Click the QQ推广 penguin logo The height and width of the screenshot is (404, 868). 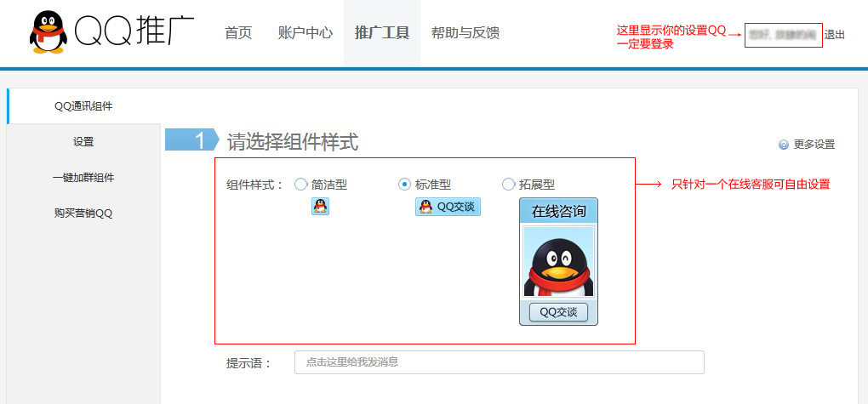click(x=49, y=33)
